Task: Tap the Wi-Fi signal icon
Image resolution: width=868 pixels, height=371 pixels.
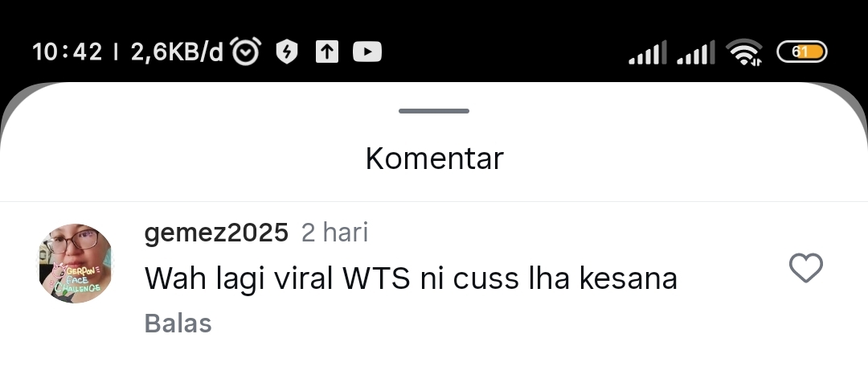Action: [x=744, y=52]
